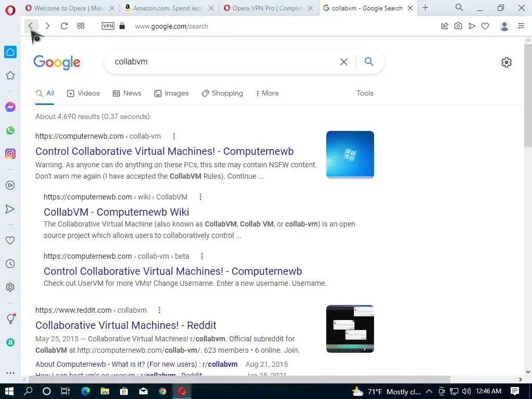Open sidebar History clock icon
The height and width of the screenshot is (399, 532).
point(10,263)
